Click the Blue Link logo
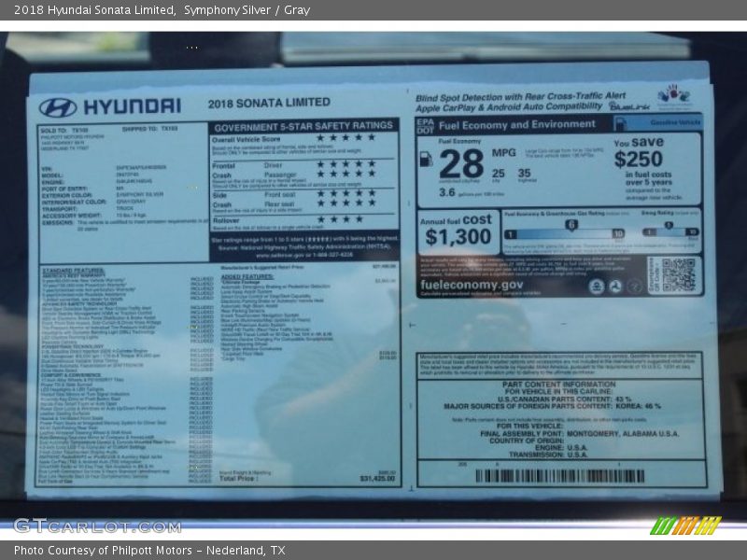Viewport: 747px width, 560px height. click(x=628, y=106)
